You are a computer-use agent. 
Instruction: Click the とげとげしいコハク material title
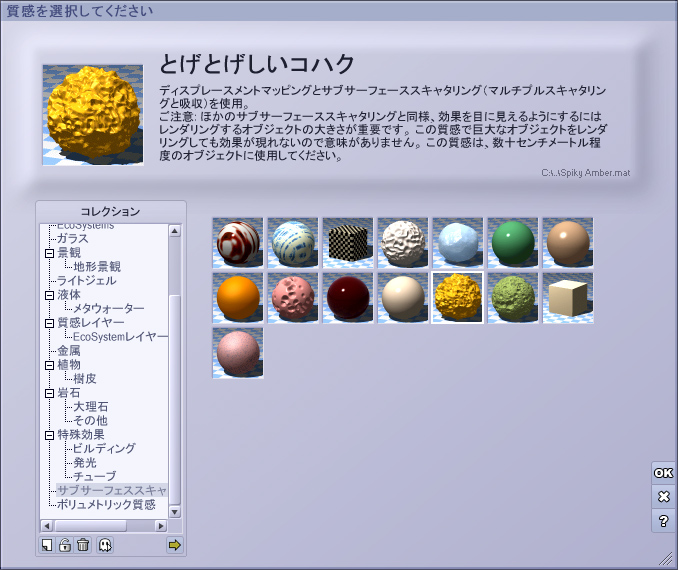click(x=257, y=65)
